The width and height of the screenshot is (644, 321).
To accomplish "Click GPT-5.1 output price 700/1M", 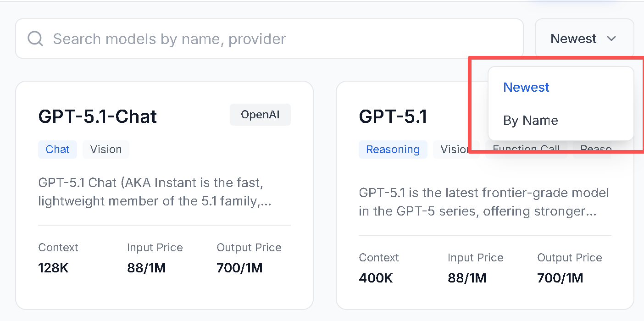I will pyautogui.click(x=560, y=278).
